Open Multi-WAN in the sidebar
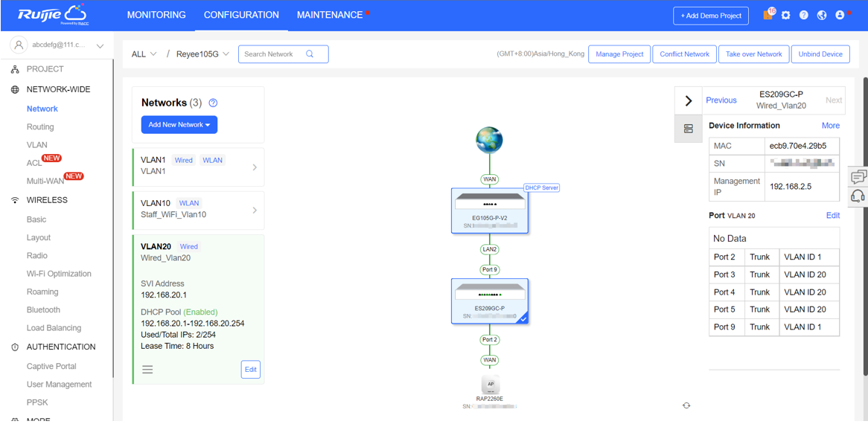 (x=45, y=181)
